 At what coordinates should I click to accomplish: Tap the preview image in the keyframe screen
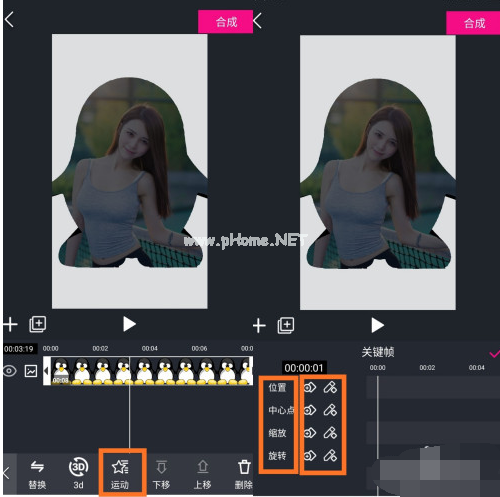pyautogui.click(x=378, y=173)
